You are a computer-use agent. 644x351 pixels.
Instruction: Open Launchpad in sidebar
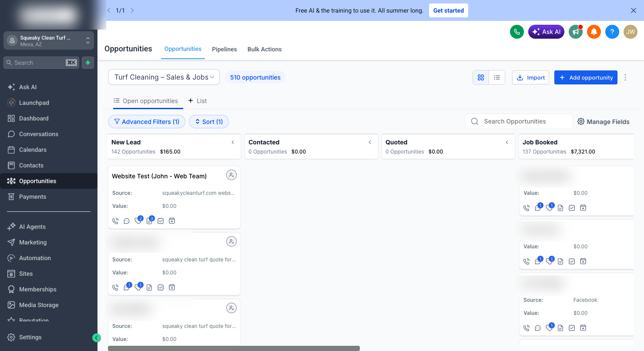49,103
